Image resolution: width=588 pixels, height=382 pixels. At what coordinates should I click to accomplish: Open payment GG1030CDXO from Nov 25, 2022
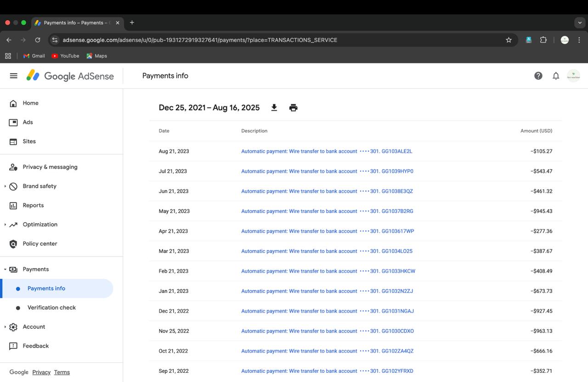pos(328,331)
